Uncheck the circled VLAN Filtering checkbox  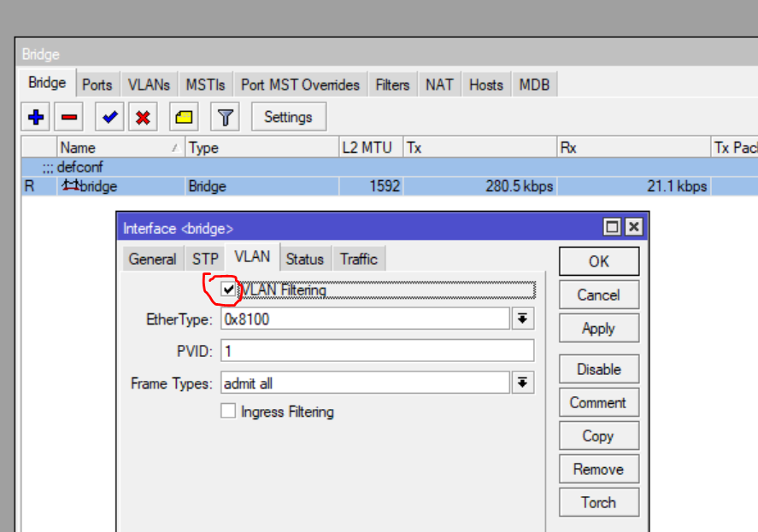[x=228, y=289]
